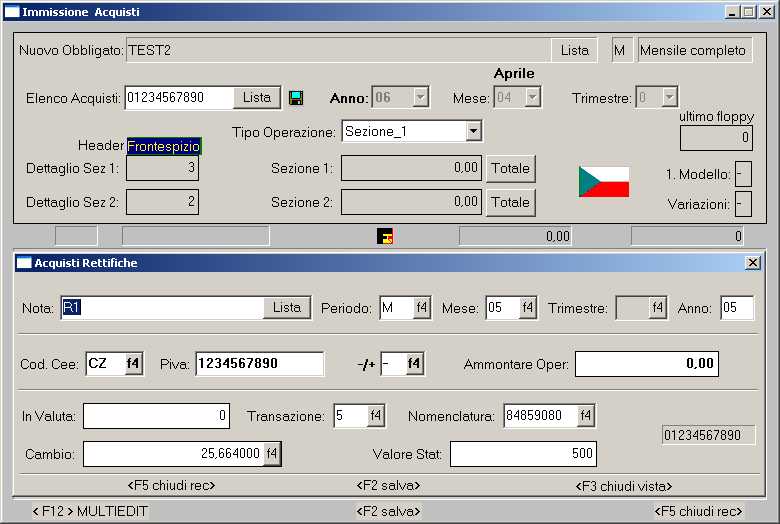
Task: Click f4 lookup next to Transazione
Action: point(376,416)
